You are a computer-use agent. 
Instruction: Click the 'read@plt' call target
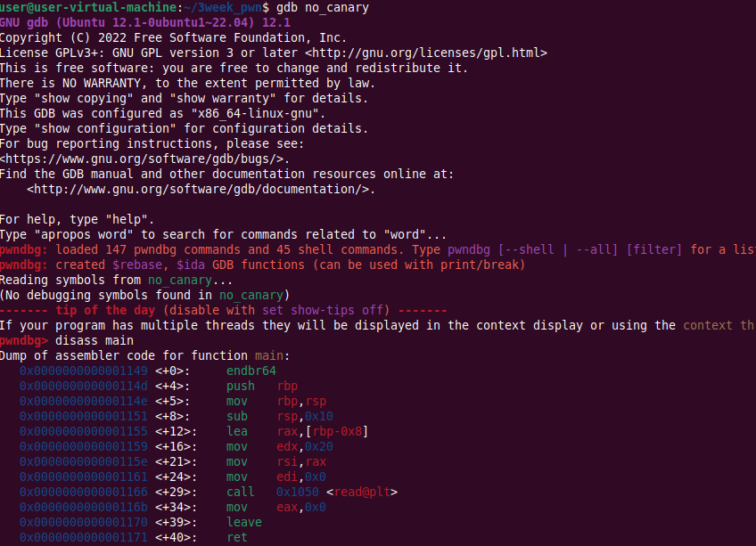pyautogui.click(x=362, y=492)
